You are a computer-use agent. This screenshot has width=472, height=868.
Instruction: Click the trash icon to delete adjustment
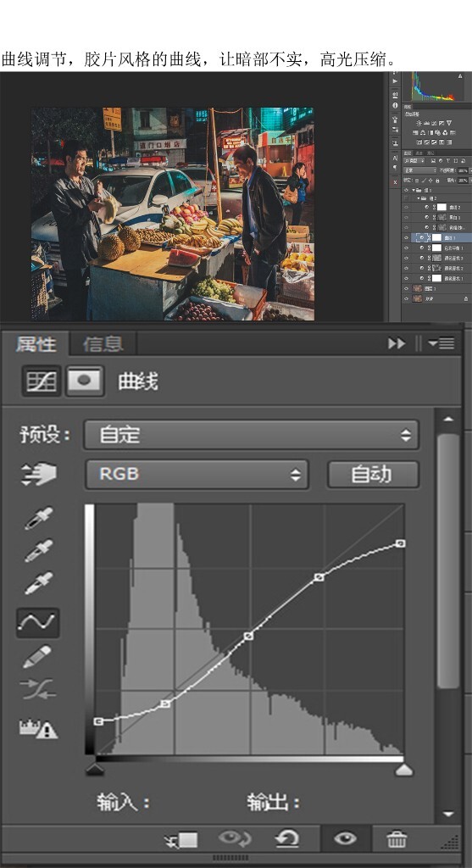coord(397,840)
